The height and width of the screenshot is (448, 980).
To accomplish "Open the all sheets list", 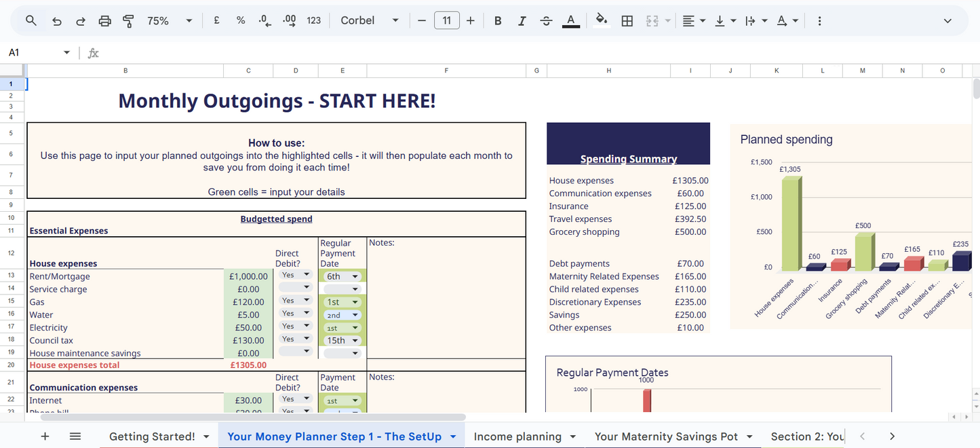I will [75, 436].
